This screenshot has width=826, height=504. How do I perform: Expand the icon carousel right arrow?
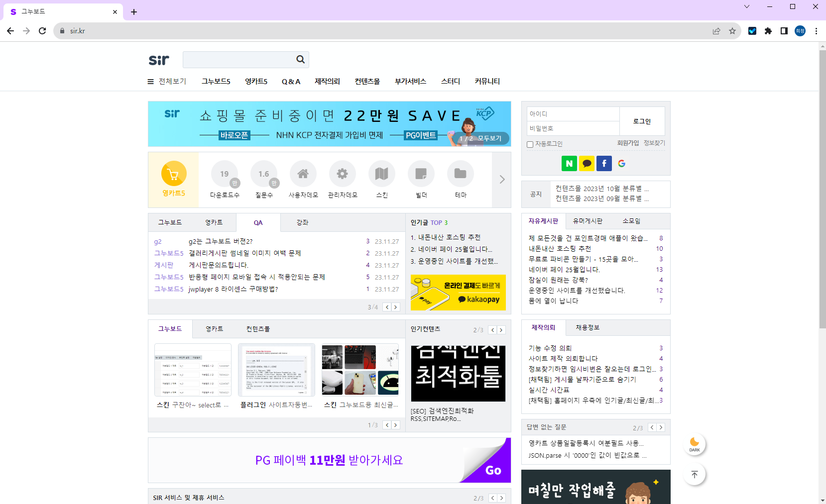(502, 180)
